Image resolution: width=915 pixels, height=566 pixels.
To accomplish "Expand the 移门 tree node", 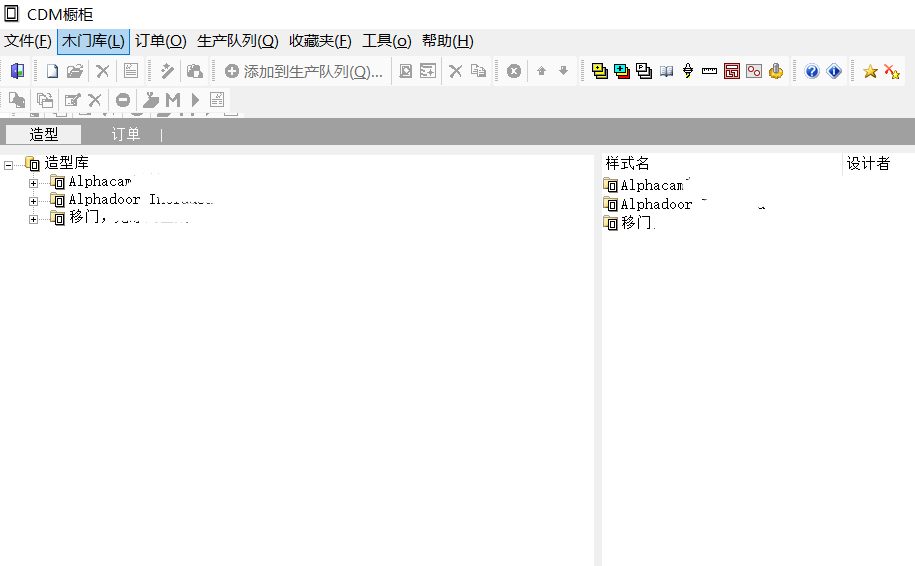I will tap(33, 219).
